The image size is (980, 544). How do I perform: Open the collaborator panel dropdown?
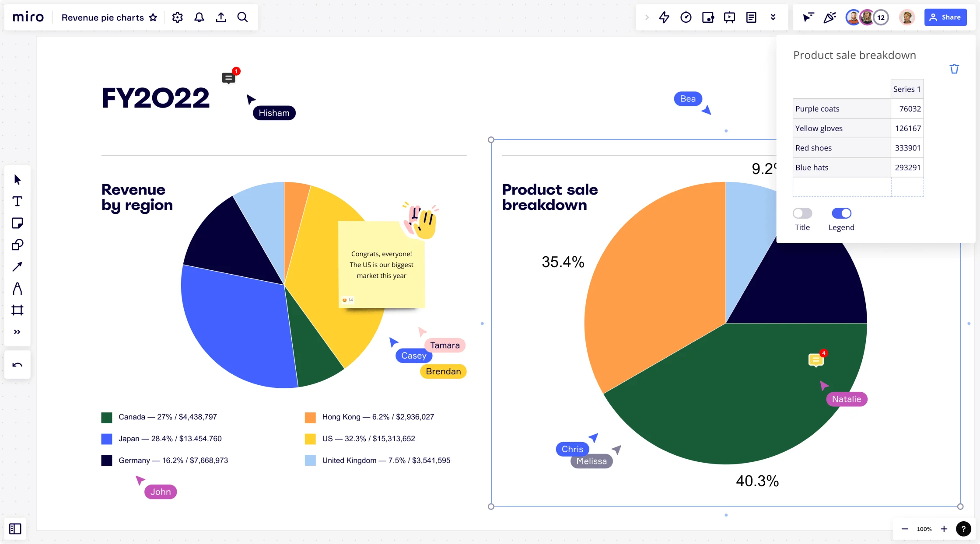click(x=882, y=17)
